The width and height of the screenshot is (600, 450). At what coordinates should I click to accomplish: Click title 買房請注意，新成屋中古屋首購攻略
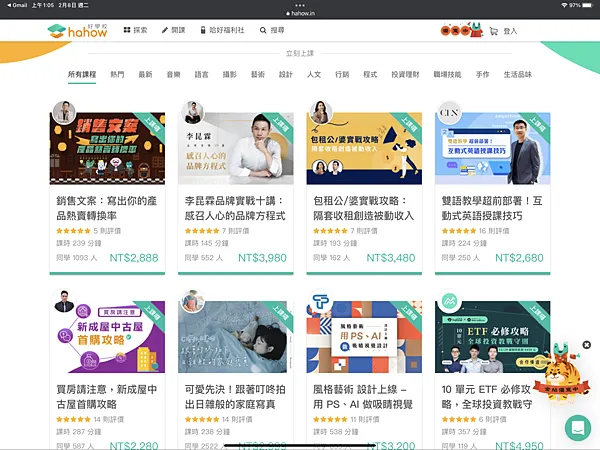(107, 397)
